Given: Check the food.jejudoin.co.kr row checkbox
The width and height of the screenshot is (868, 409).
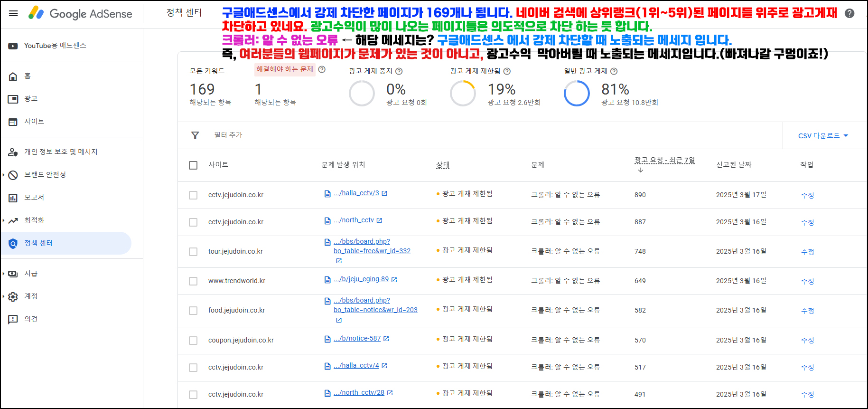Looking at the screenshot, I should 193,311.
